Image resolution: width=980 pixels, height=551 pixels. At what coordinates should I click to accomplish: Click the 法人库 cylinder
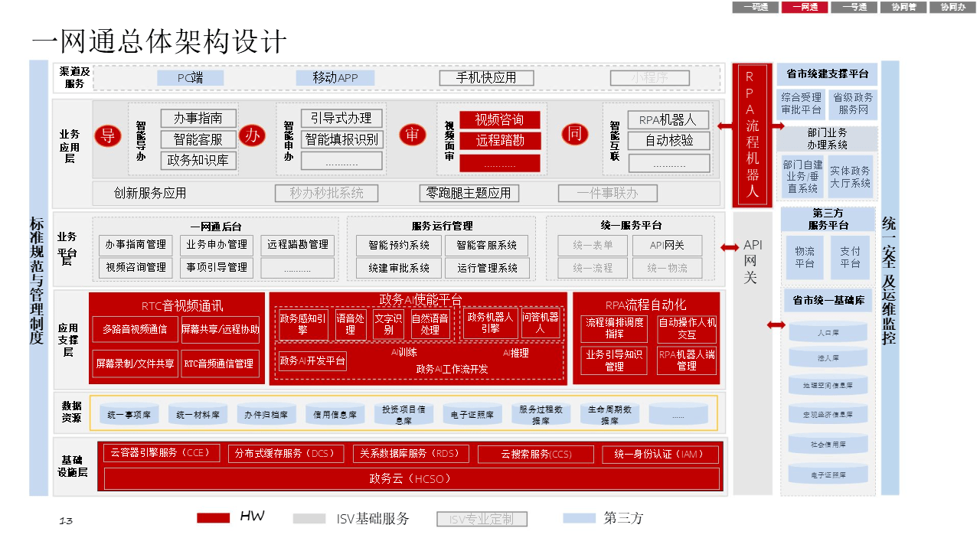pyautogui.click(x=828, y=357)
